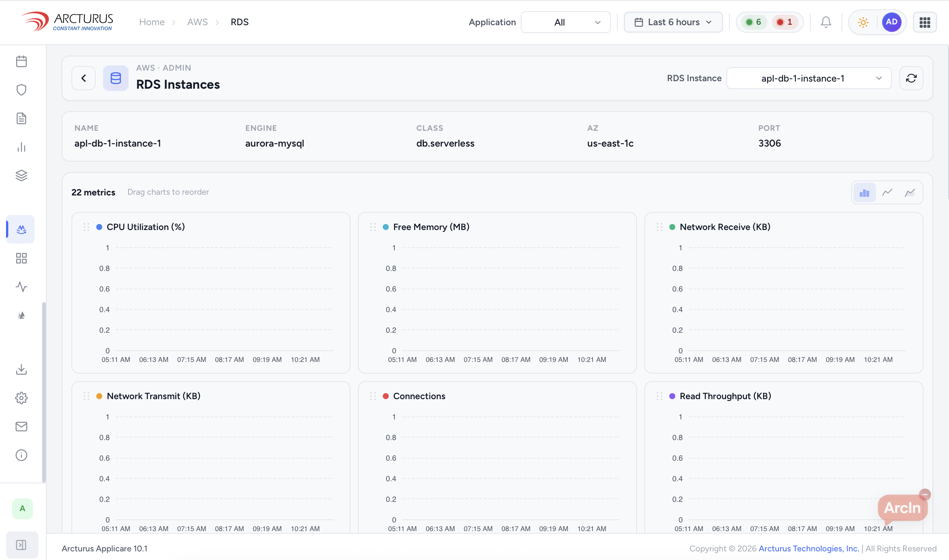This screenshot has height=560, width=949.
Task: Click the sidebar vertical scrollbar
Action: (44, 392)
